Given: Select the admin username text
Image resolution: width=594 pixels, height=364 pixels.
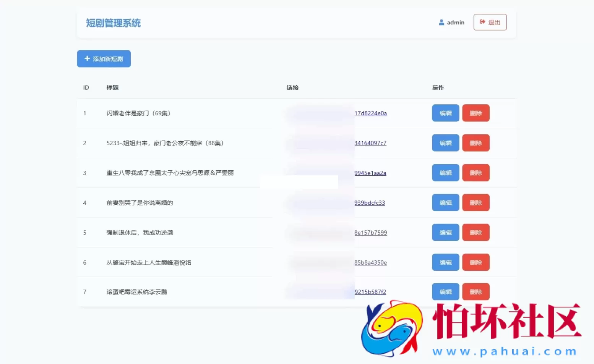Looking at the screenshot, I should coord(456,22).
